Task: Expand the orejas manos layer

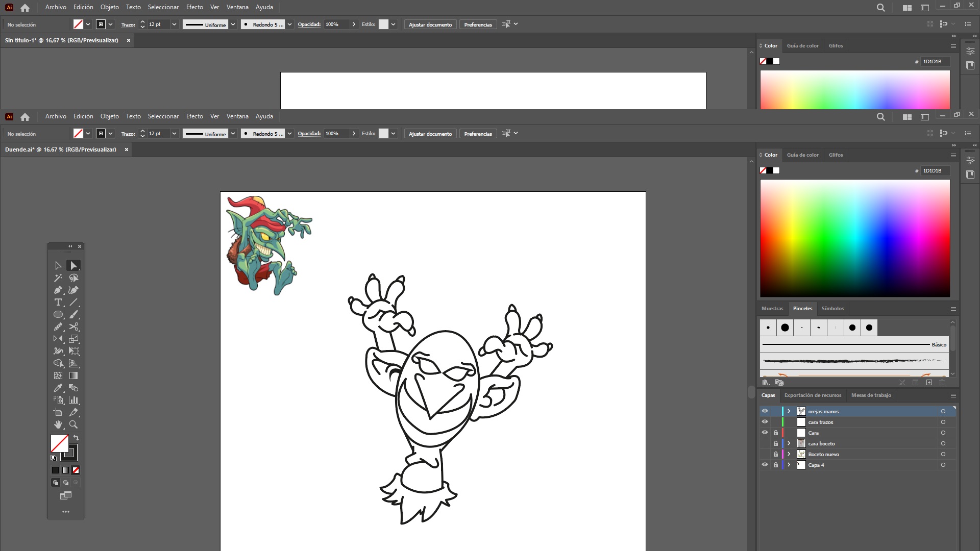Action: click(x=789, y=411)
